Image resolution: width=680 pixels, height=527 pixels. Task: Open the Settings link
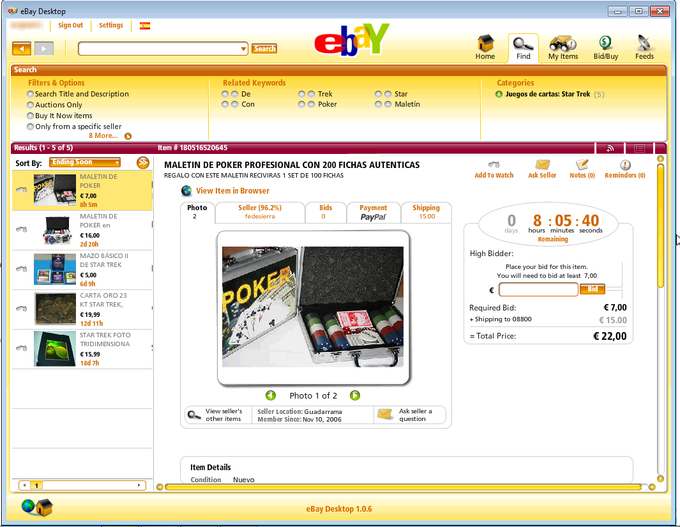(111, 25)
